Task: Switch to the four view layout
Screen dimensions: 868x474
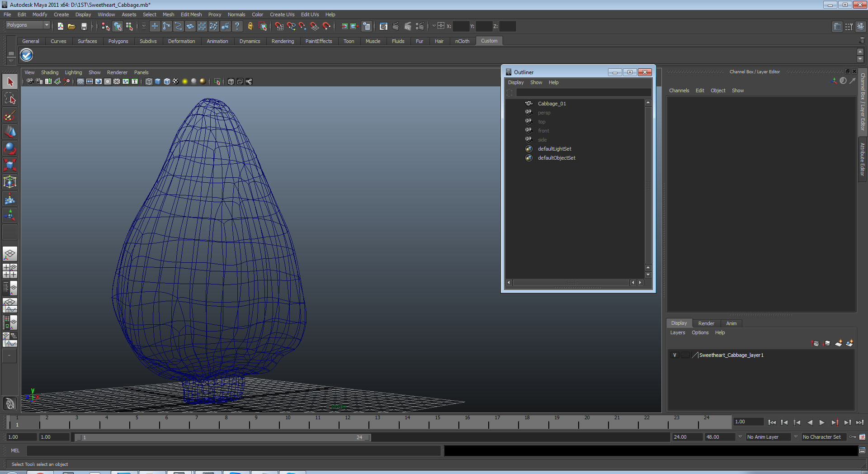Action: [10, 271]
